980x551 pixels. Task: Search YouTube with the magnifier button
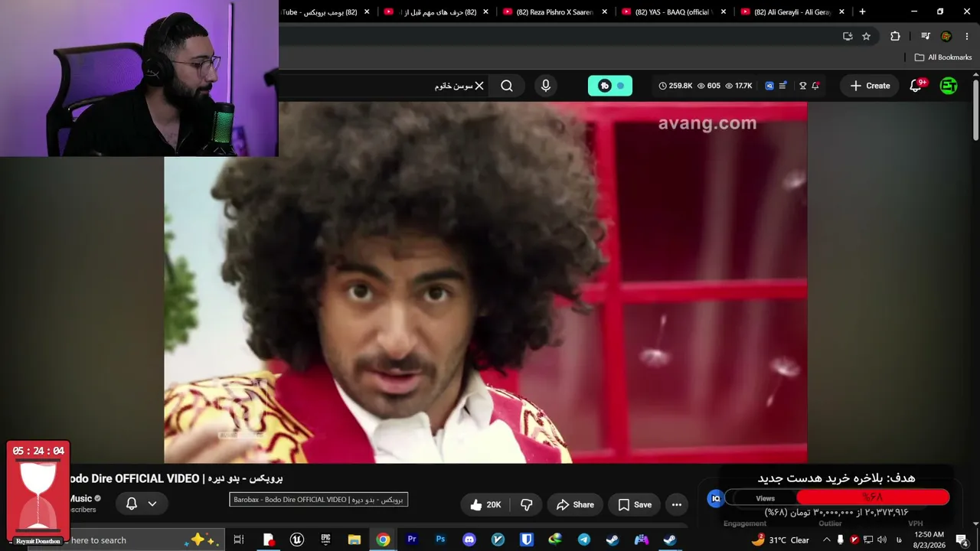pyautogui.click(x=507, y=86)
